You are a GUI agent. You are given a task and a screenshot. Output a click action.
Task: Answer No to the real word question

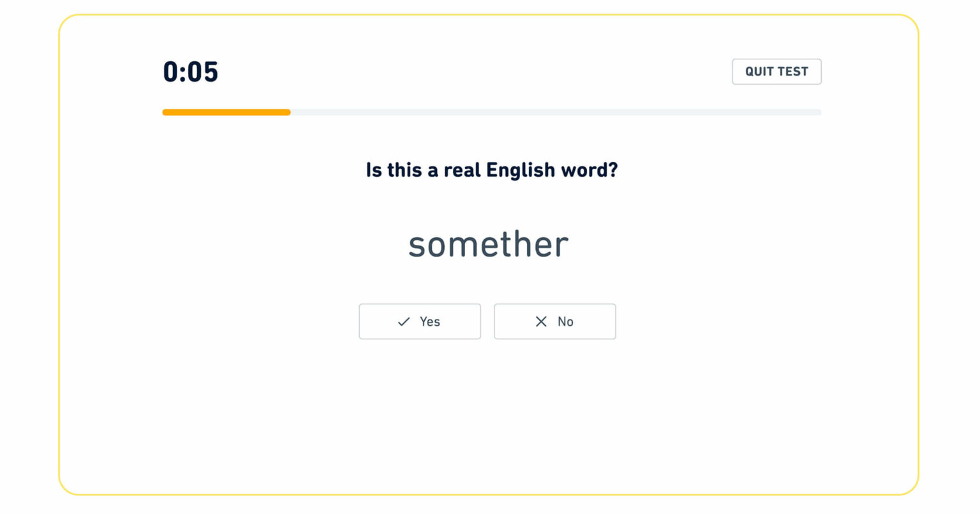[554, 321]
